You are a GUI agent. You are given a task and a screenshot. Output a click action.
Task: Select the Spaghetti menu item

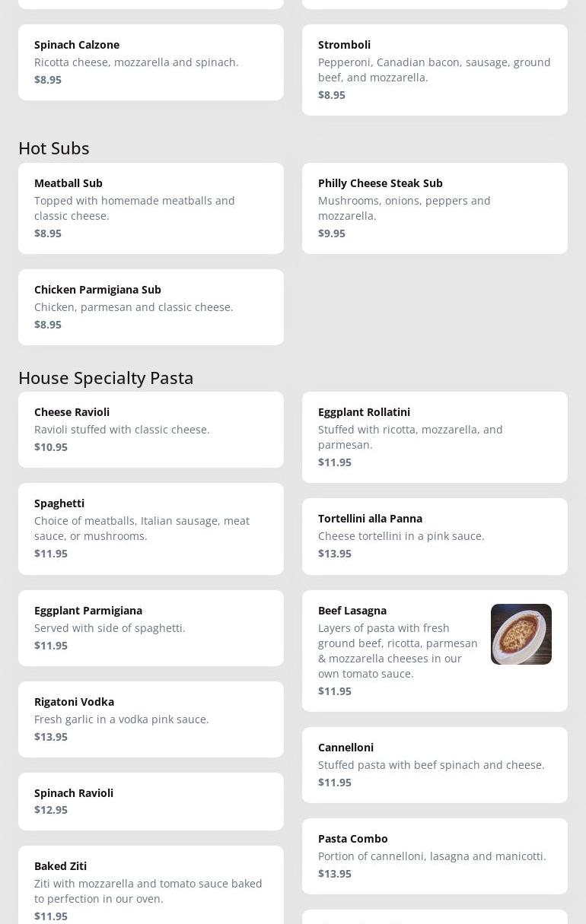tap(151, 529)
